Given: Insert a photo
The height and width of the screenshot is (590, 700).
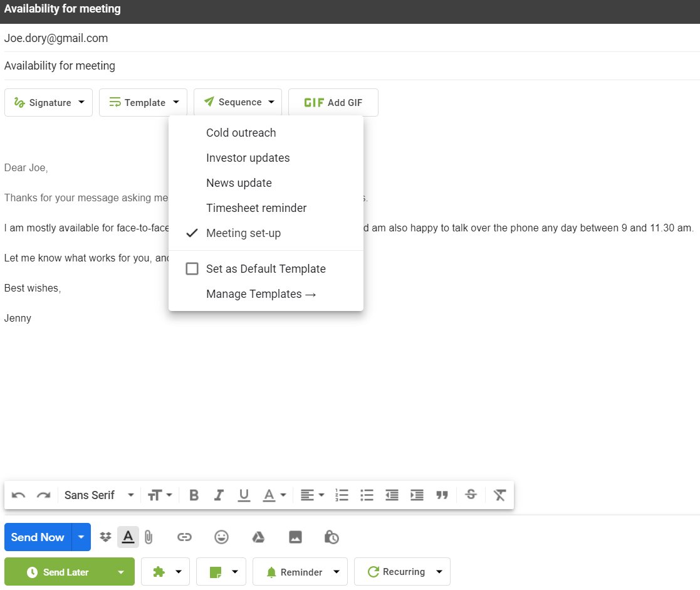Looking at the screenshot, I should (296, 537).
